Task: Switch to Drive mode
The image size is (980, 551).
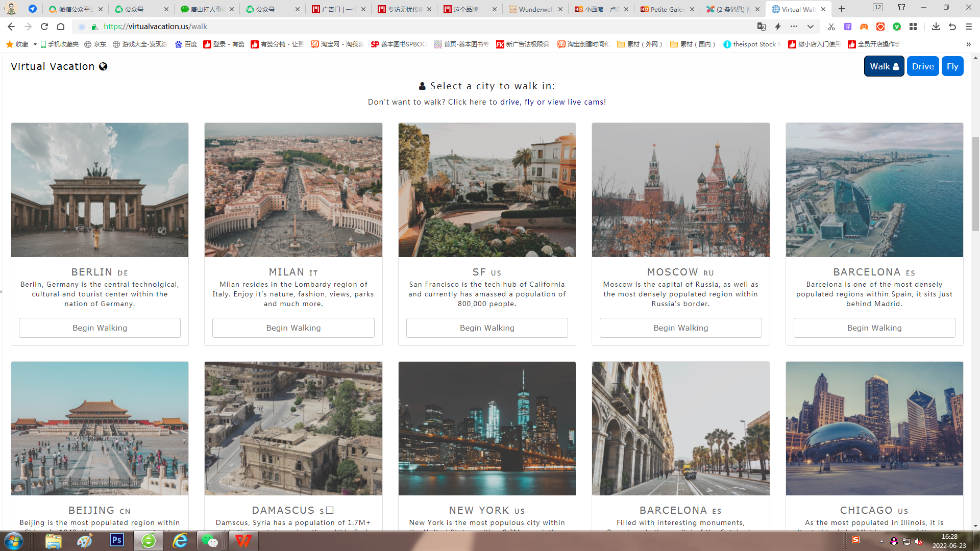Action: tap(923, 66)
